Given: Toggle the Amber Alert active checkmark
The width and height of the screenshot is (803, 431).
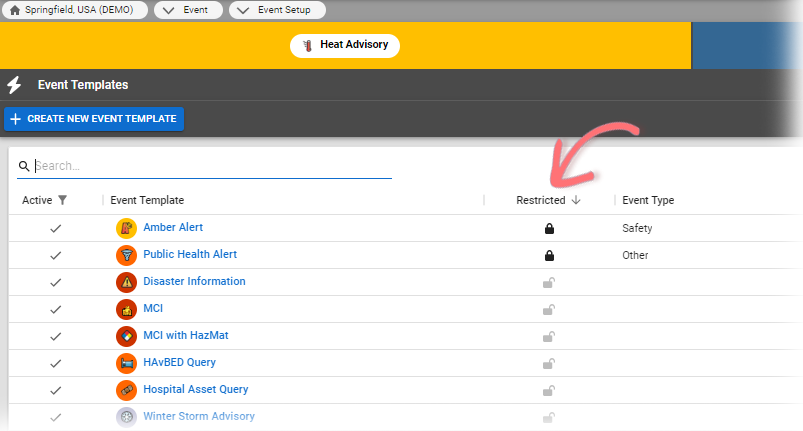Looking at the screenshot, I should click(x=55, y=229).
